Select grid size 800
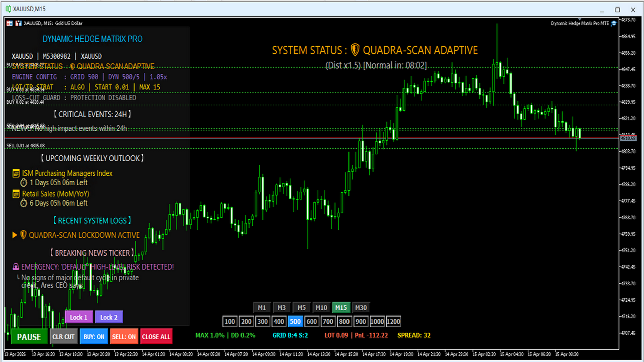The width and height of the screenshot is (644, 362). click(x=344, y=322)
